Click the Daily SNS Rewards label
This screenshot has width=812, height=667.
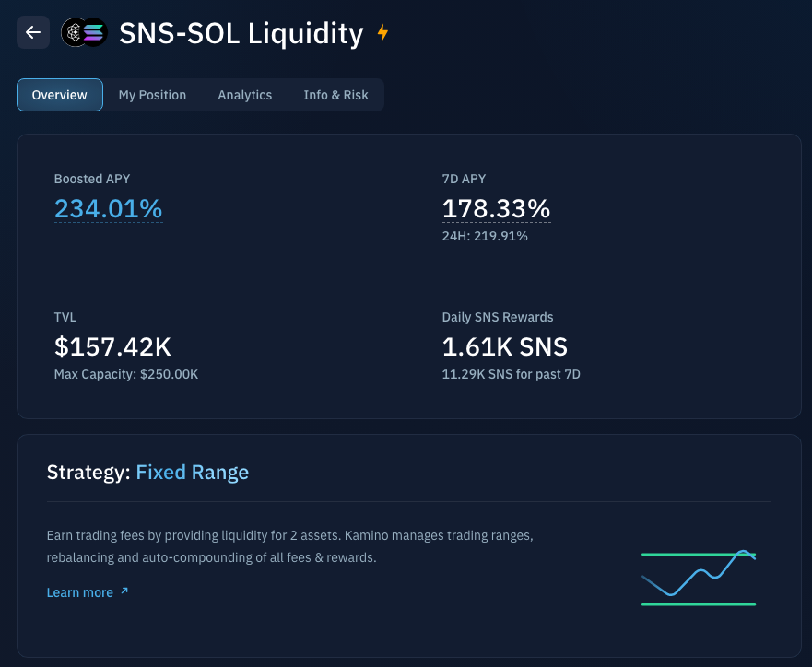pos(498,317)
